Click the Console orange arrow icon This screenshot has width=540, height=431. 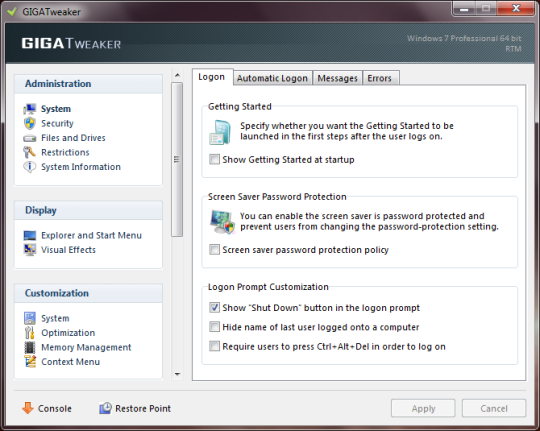(x=28, y=408)
